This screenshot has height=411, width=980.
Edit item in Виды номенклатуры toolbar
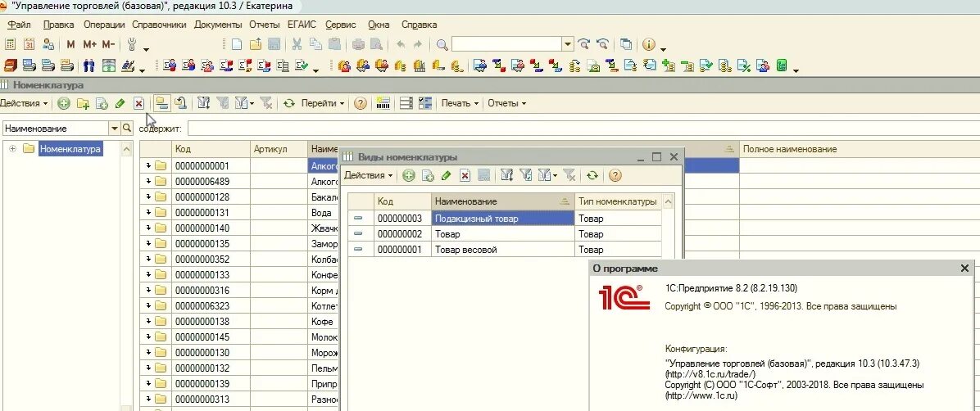(447, 176)
